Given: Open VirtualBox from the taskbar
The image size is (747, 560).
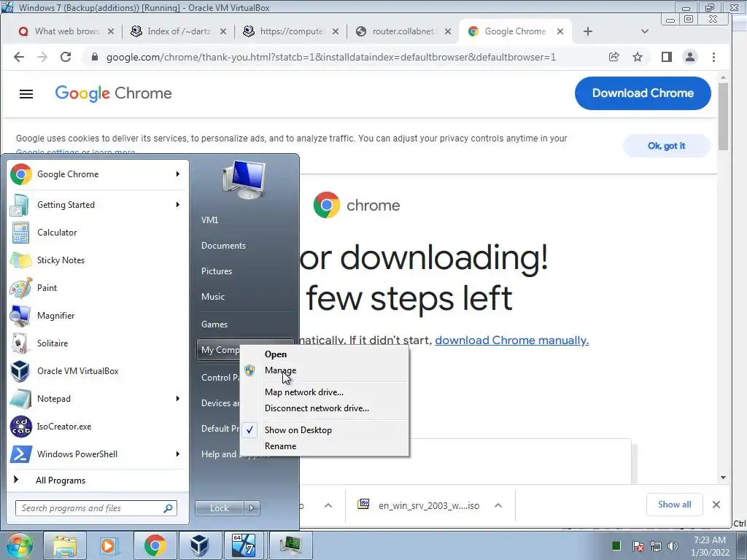Looking at the screenshot, I should pyautogui.click(x=200, y=545).
